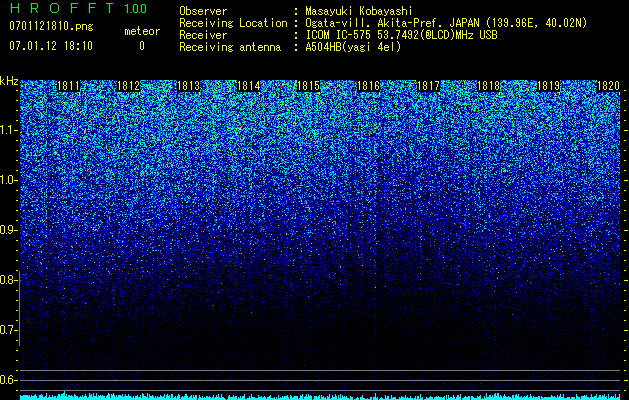Viewport: 629px width, 400px height.
Task: Click the cyan signal level strip at bottom
Action: pyautogui.click(x=320, y=396)
